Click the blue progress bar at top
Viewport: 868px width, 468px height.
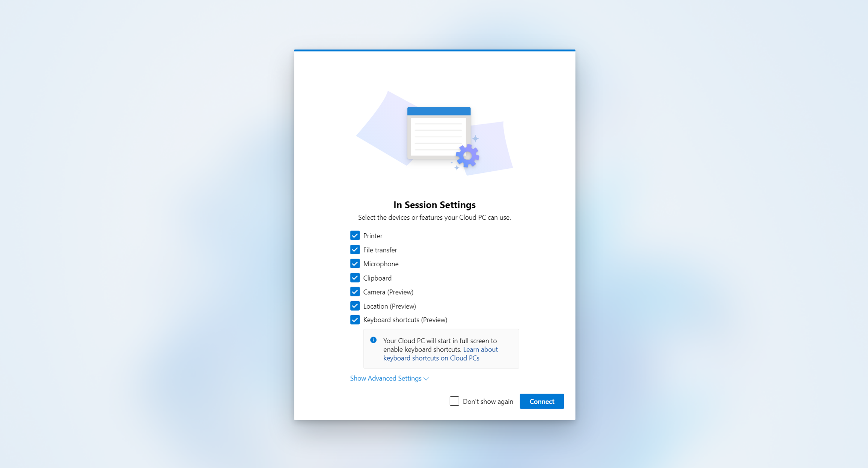pyautogui.click(x=435, y=51)
